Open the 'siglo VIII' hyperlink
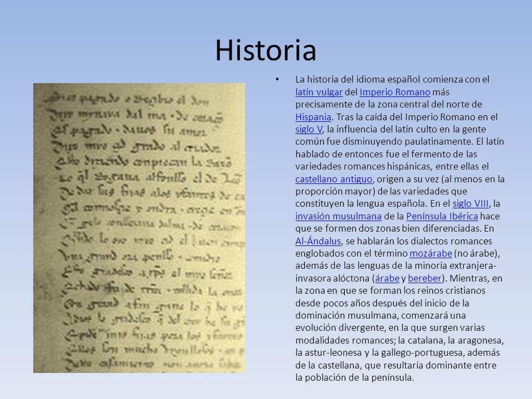 point(470,203)
